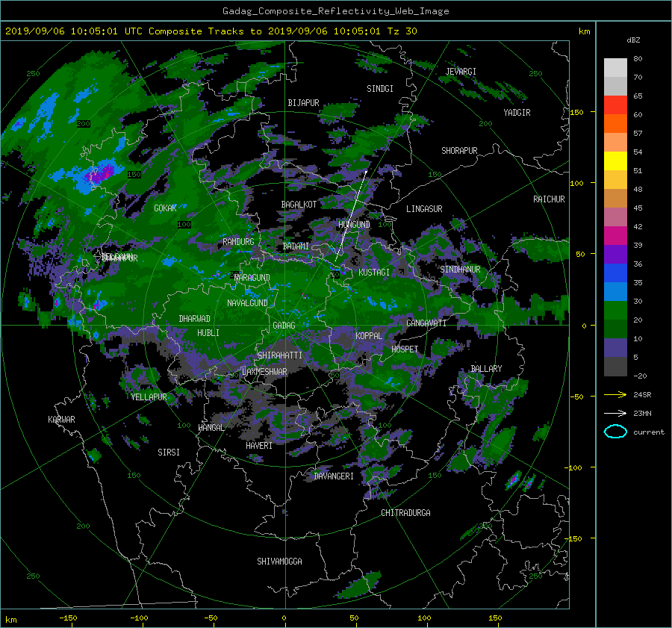Click the 24SR yellow arrow legend icon
Screen dimensions: 672x628
coord(615,394)
